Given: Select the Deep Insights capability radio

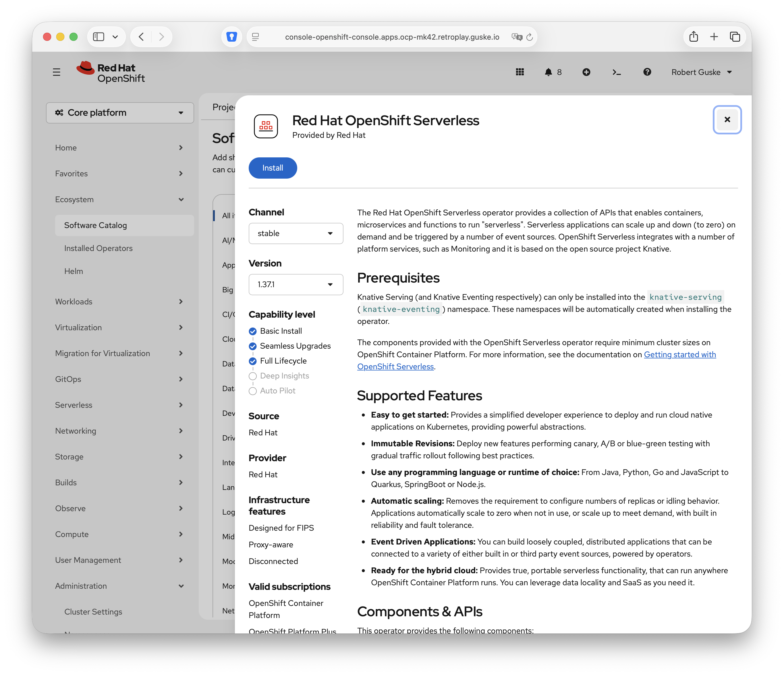Looking at the screenshot, I should pos(253,376).
